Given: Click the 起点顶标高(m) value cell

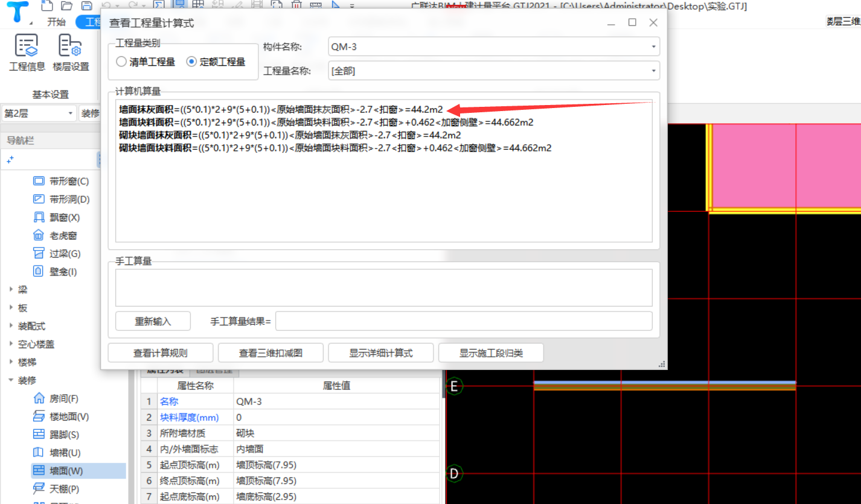Looking at the screenshot, I should [336, 465].
